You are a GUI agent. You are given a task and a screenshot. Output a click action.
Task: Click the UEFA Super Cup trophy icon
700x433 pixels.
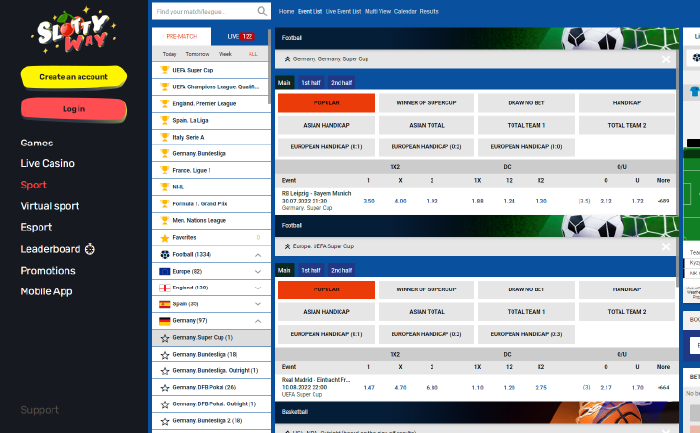click(165, 70)
